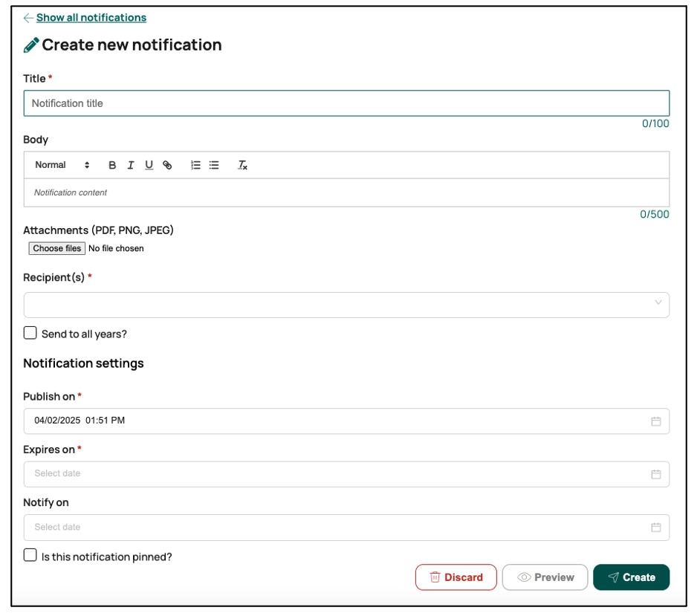Image resolution: width=700 pixels, height=616 pixels.
Task: Expand the Recipient(s) dropdown
Action: pos(346,305)
